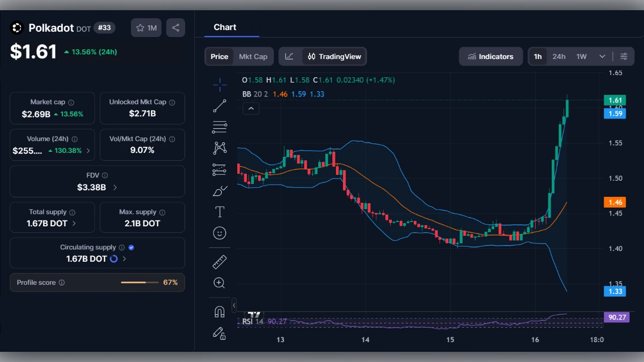Image resolution: width=644 pixels, height=362 pixels.
Task: Collapse the indicator legend arrow
Action: click(251, 108)
